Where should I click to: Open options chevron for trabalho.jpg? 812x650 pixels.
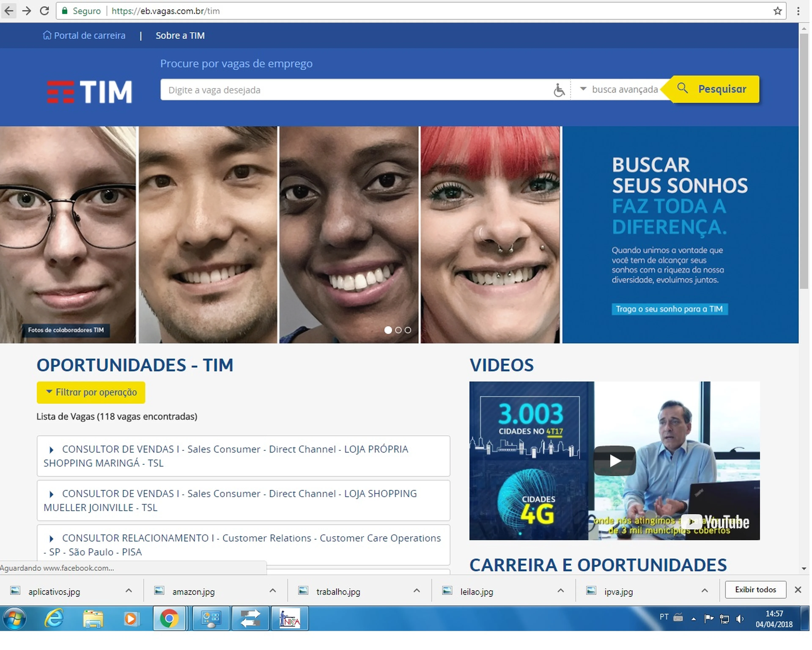(417, 591)
